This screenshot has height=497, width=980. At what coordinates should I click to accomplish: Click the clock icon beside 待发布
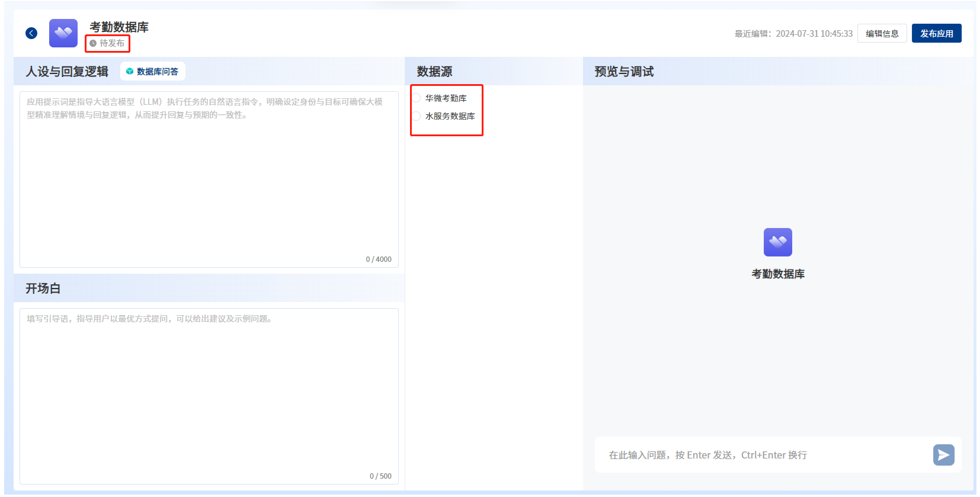[x=93, y=43]
